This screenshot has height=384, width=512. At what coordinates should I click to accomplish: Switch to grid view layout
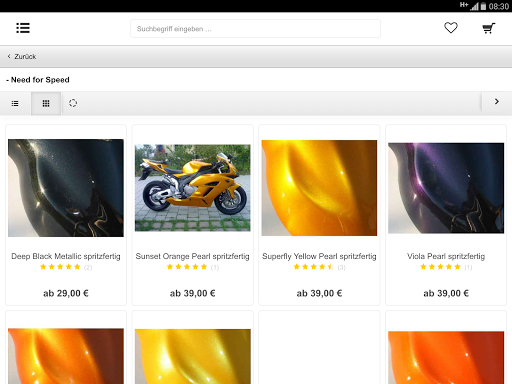pyautogui.click(x=46, y=103)
